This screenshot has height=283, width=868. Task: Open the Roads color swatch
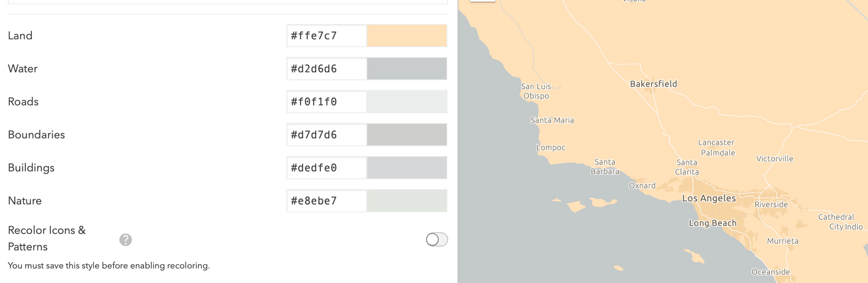(x=407, y=102)
